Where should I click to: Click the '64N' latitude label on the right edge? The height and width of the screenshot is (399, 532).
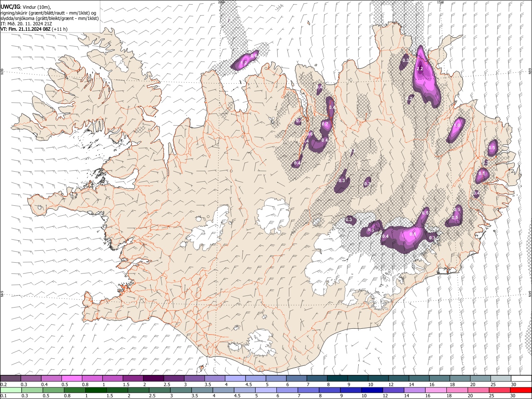pyautogui.click(x=530, y=293)
